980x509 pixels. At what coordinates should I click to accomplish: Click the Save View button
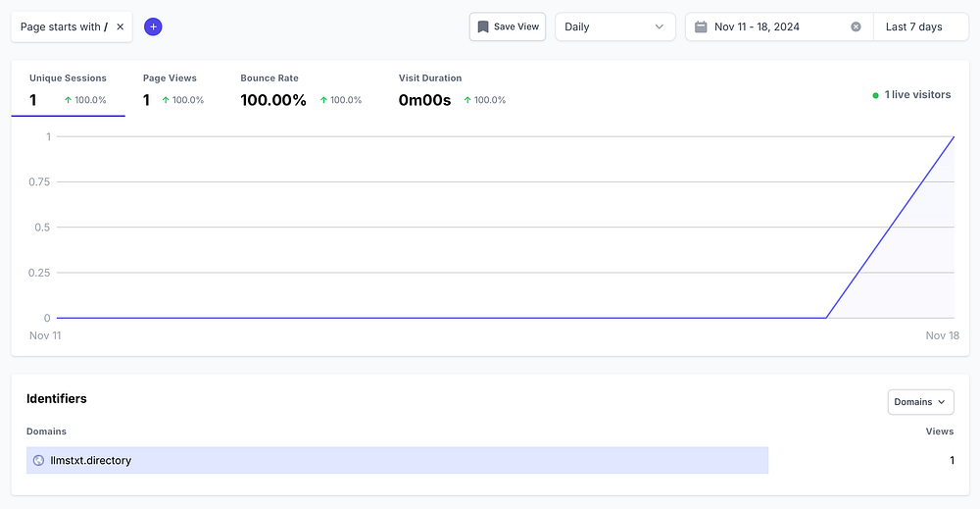(508, 26)
